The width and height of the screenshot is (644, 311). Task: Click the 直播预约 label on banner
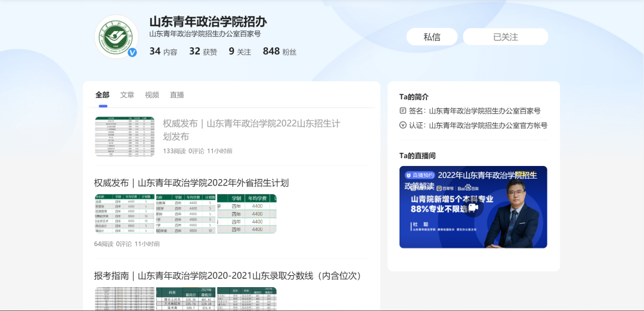click(419, 175)
